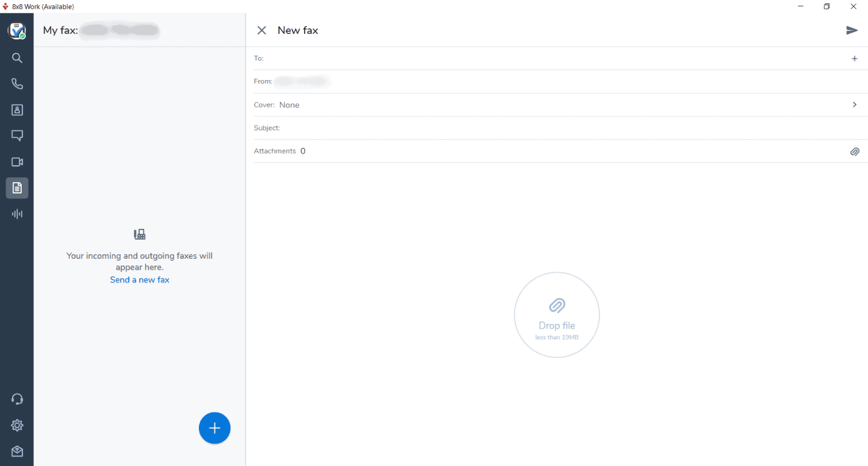Open the search icon in sidebar

click(17, 58)
